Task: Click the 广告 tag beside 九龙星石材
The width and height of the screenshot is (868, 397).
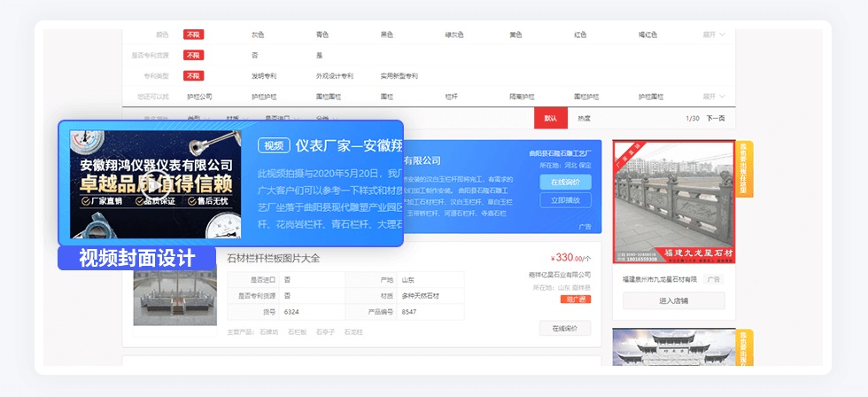Action: (715, 280)
